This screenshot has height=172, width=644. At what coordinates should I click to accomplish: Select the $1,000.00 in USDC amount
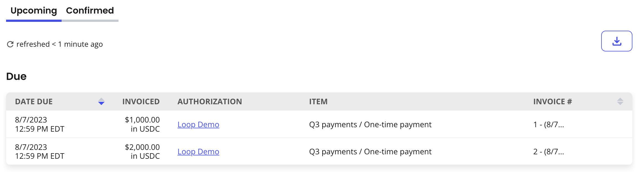click(x=142, y=124)
